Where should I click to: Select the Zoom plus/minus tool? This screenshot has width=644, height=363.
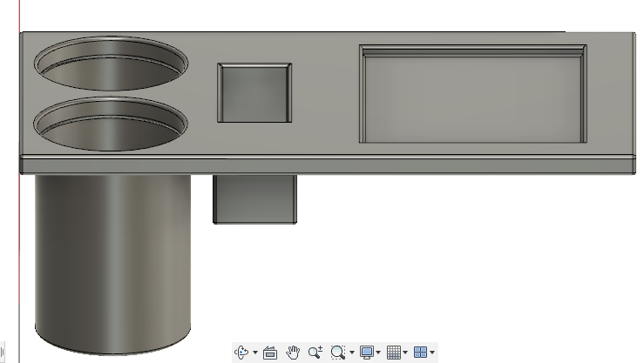(x=315, y=353)
